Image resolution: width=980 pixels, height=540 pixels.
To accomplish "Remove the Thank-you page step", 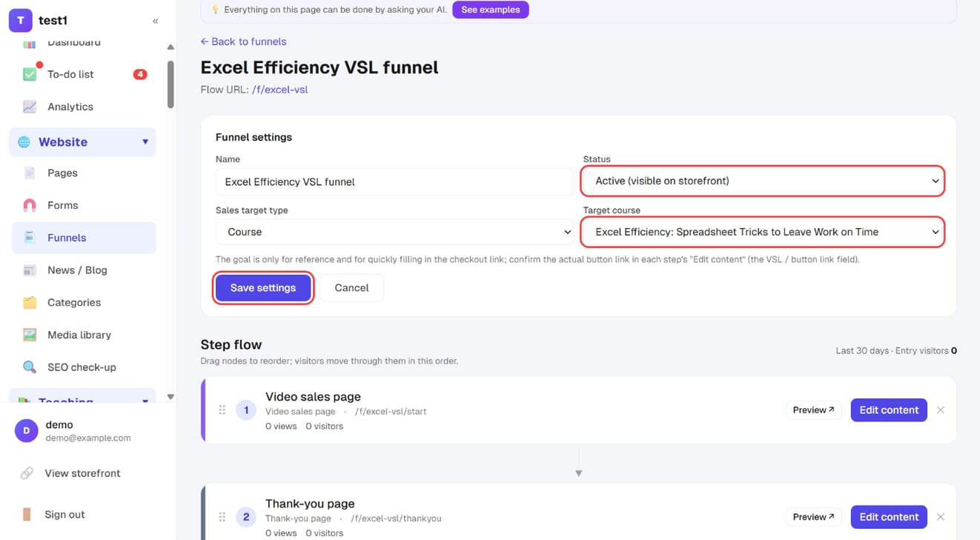I will tap(941, 517).
